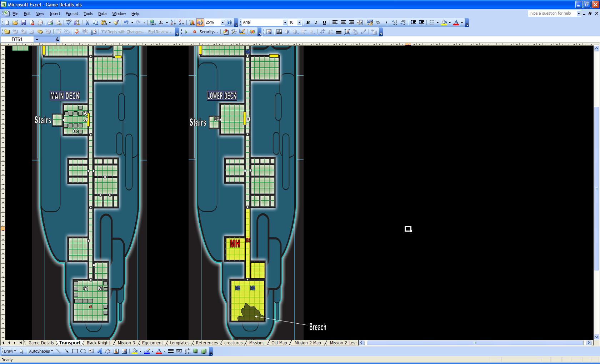Open the Chart Wizard tool

coord(192,22)
